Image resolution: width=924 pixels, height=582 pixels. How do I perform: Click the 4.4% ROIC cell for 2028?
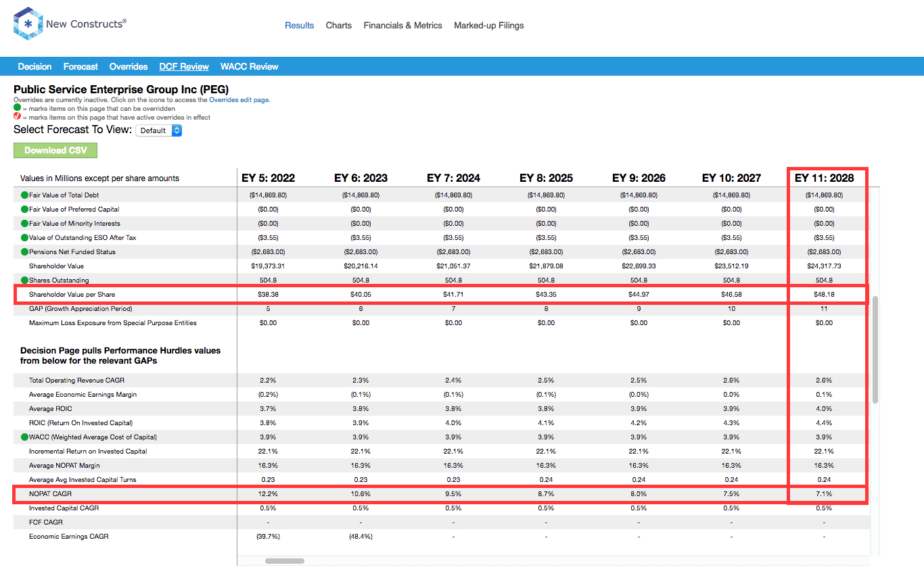pos(825,423)
